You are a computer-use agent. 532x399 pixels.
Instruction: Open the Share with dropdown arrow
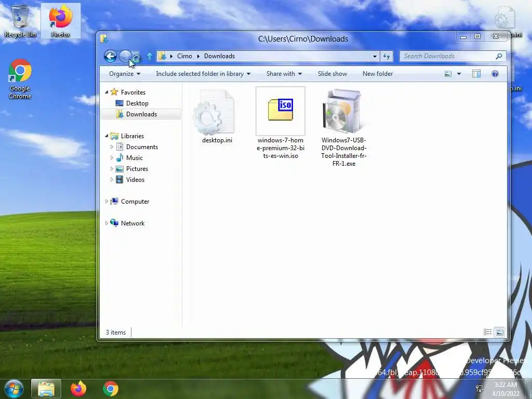point(300,74)
